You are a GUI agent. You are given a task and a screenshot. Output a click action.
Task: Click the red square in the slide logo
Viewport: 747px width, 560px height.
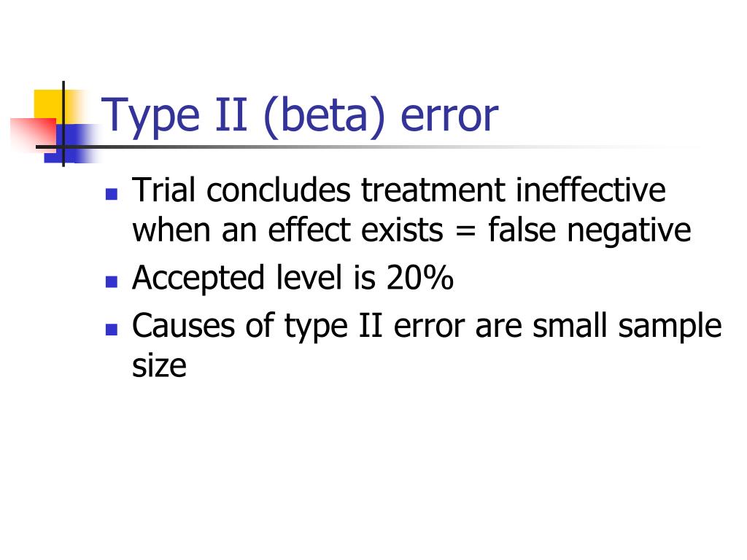pyautogui.click(x=32, y=134)
